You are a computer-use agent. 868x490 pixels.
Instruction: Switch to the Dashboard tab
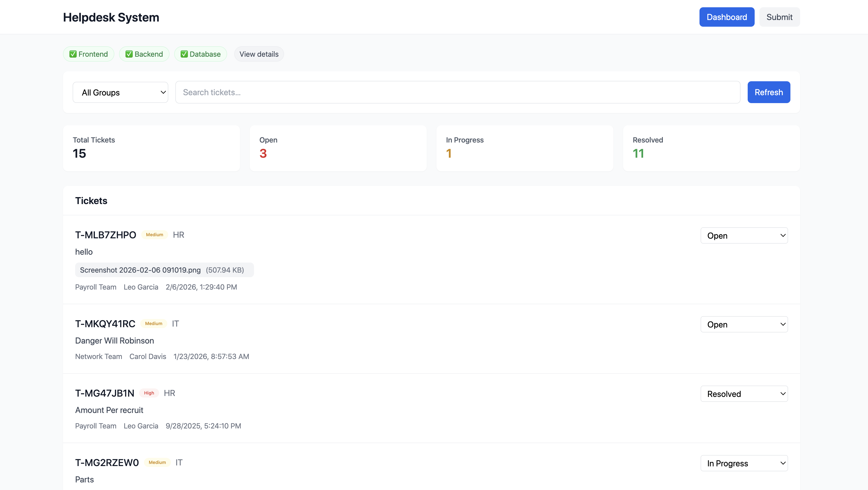point(726,17)
